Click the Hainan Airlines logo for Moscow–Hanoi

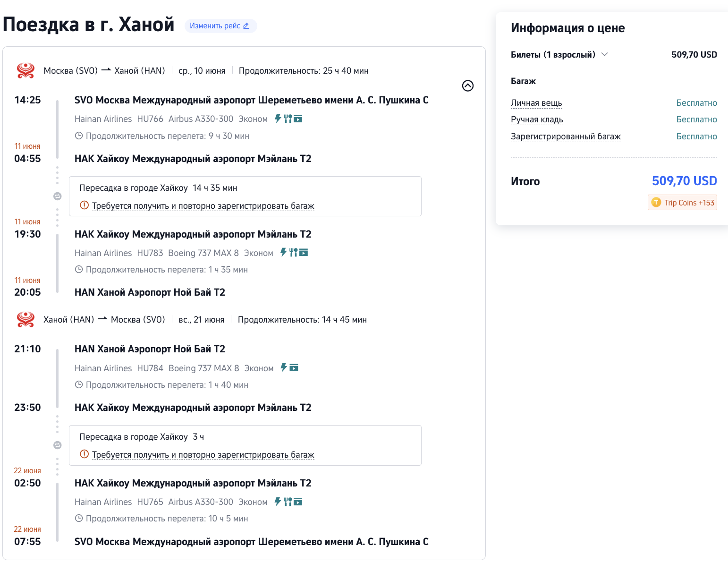25,71
